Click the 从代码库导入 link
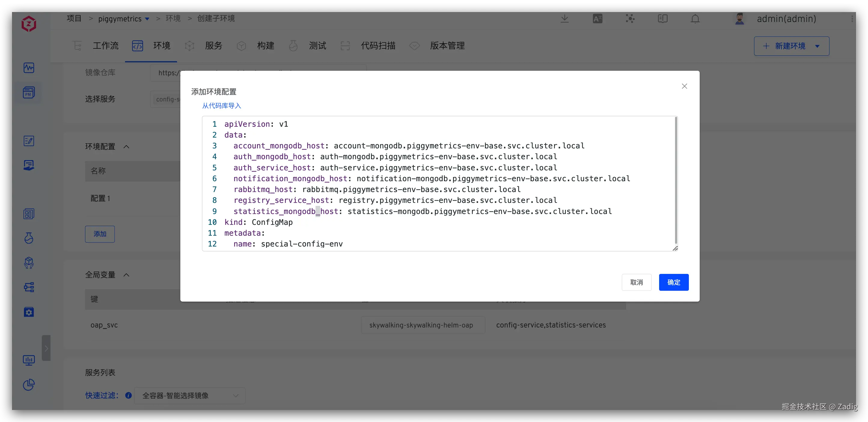This screenshot has height=422, width=868. pos(222,106)
